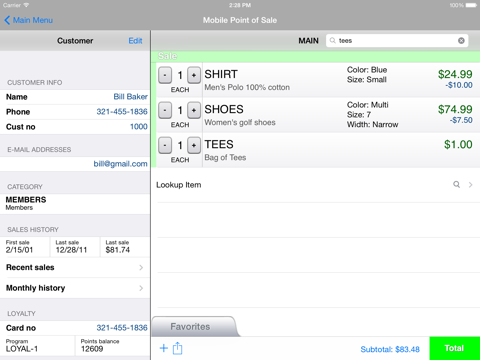Click the $1.00 tees price
Viewport: 480px width, 360px height.
[x=458, y=144]
